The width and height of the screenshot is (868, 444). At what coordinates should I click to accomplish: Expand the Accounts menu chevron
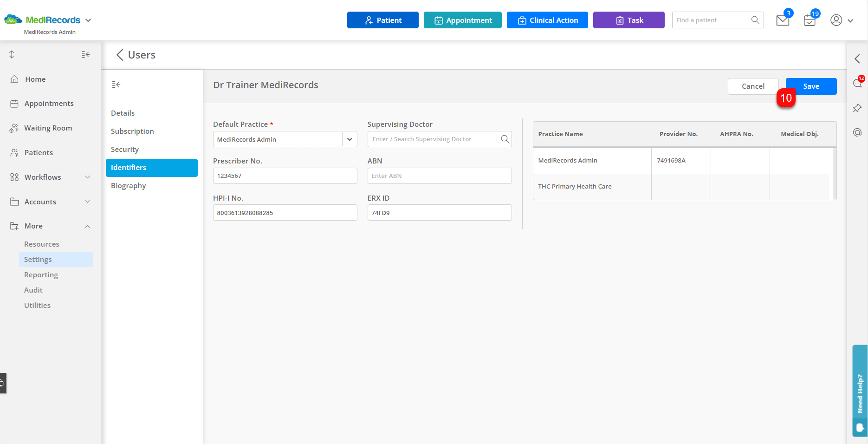click(x=87, y=202)
